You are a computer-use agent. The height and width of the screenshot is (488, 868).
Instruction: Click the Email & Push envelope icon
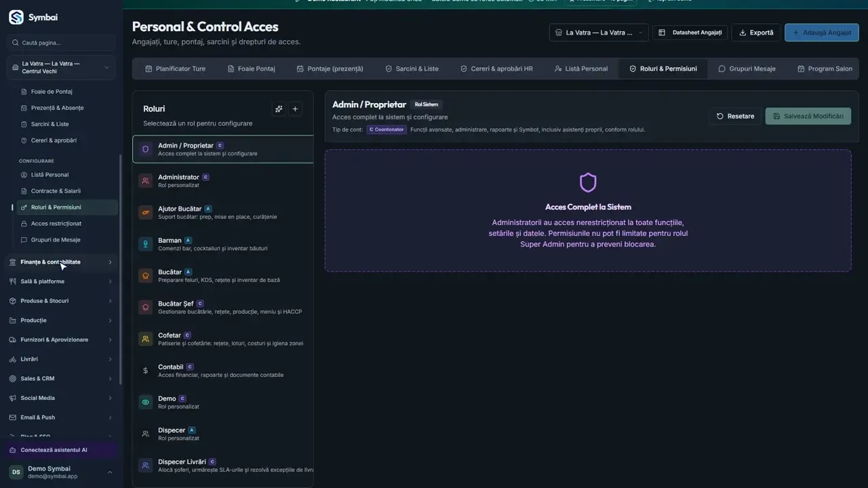click(14, 418)
